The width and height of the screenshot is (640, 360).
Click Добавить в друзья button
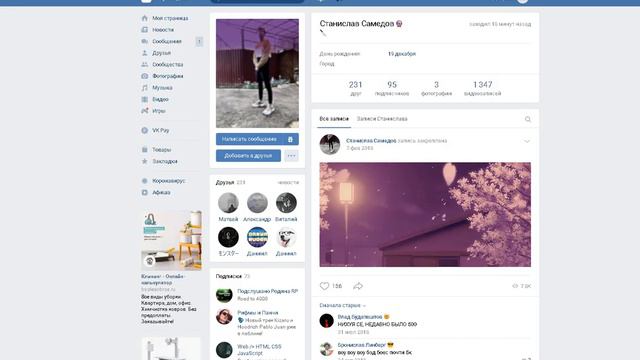[x=248, y=156]
